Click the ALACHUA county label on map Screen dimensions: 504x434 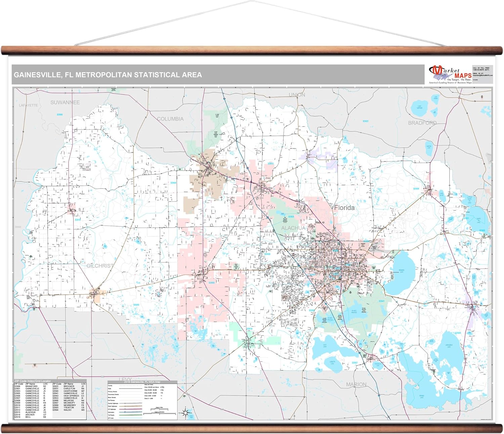(293, 228)
